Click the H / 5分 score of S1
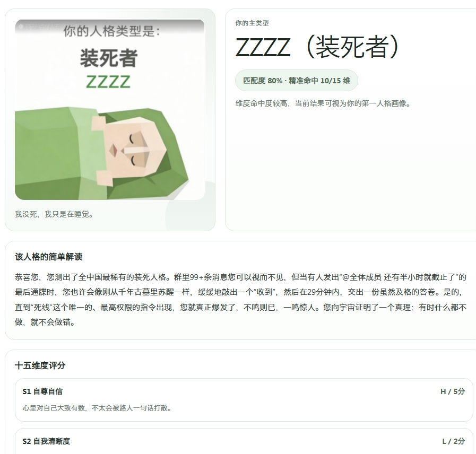The width and height of the screenshot is (476, 454). (x=453, y=391)
